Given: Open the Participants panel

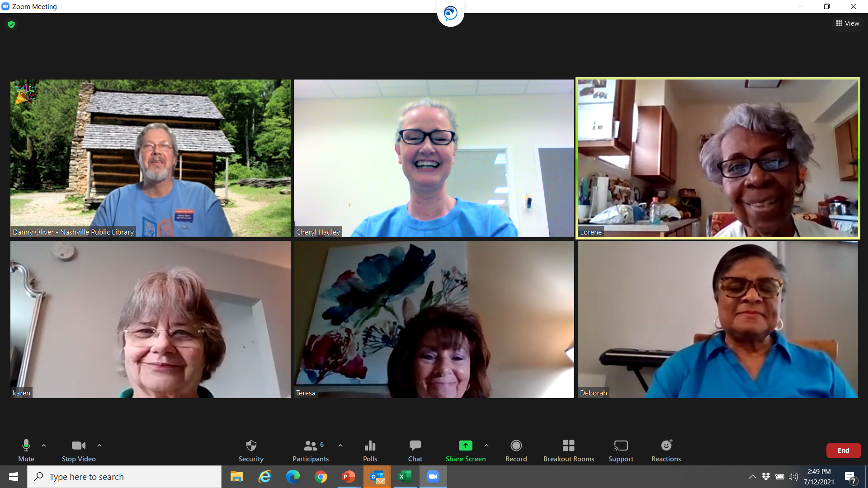Looking at the screenshot, I should 311,450.
